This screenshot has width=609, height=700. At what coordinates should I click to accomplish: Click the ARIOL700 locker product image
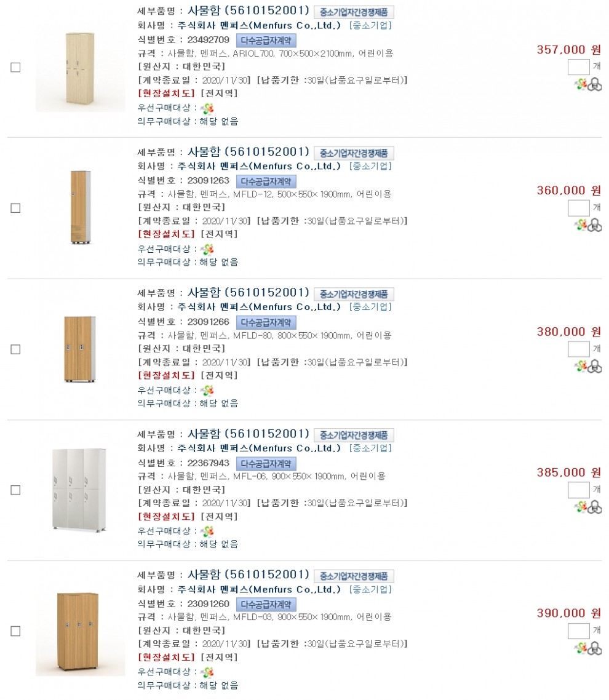[79, 68]
